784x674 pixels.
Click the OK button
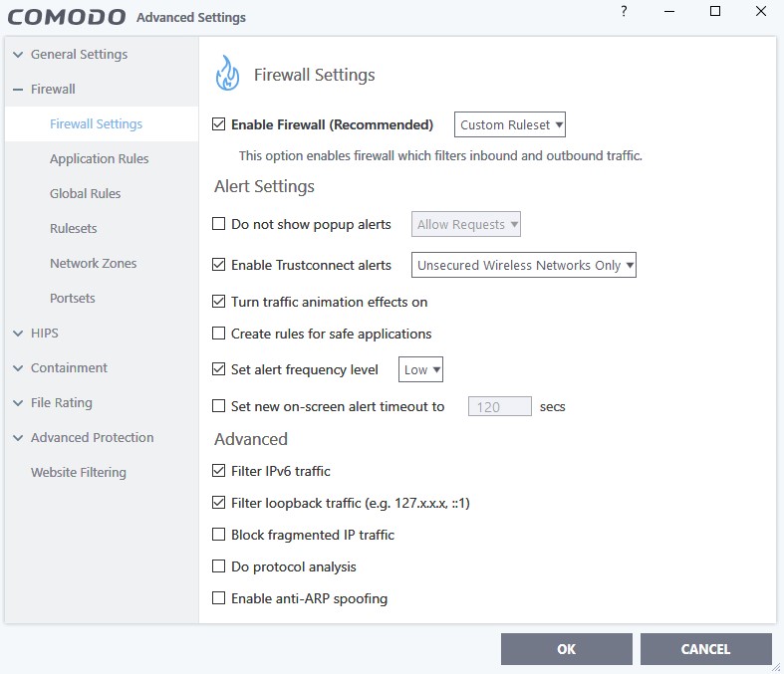567,649
